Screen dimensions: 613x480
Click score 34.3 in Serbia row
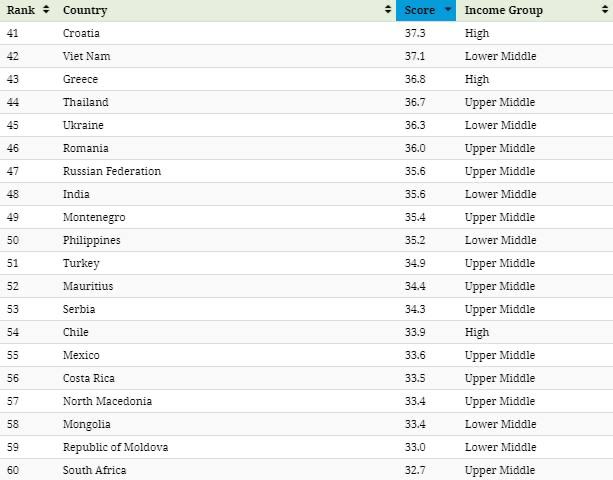click(x=415, y=310)
